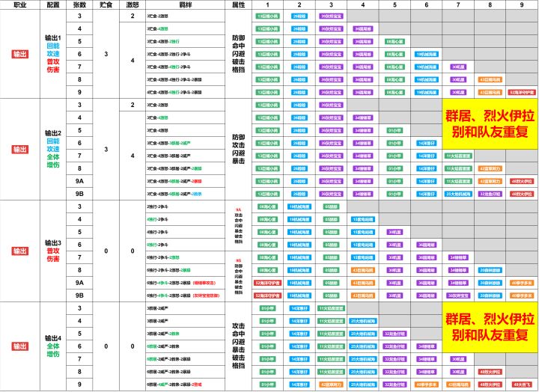Select card count 9B in 输出3 section

pyautogui.click(x=79, y=295)
